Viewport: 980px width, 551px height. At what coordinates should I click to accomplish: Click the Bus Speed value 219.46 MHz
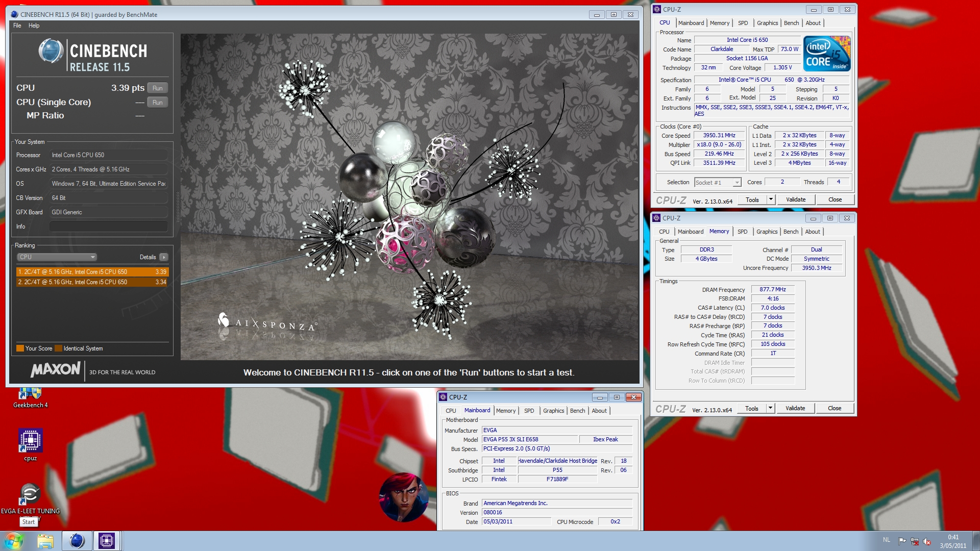[x=719, y=154]
